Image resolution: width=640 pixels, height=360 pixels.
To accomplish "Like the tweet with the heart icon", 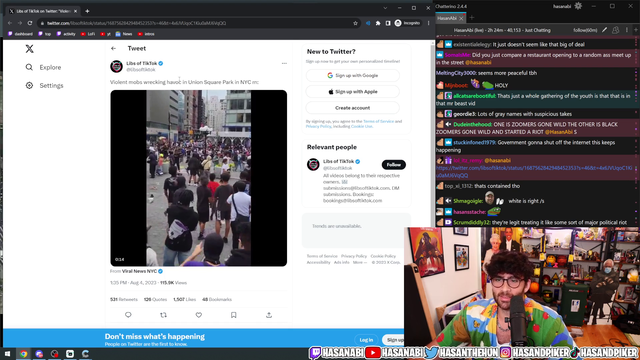I will (198, 315).
